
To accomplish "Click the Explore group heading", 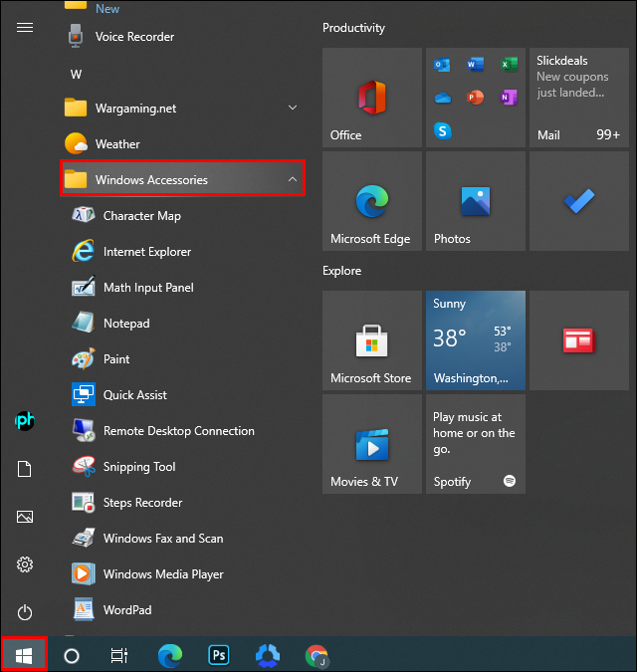I will 341,271.
